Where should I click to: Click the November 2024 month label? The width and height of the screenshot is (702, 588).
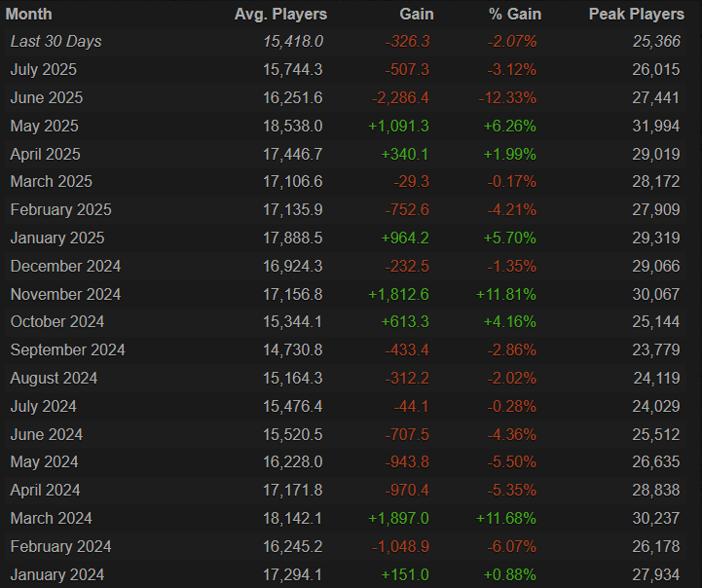coord(65,294)
